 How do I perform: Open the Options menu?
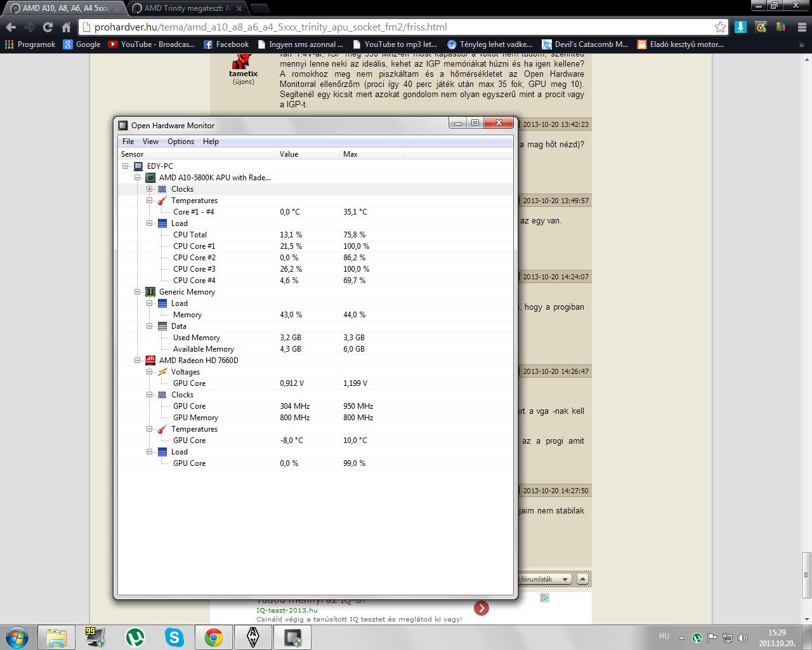click(181, 142)
